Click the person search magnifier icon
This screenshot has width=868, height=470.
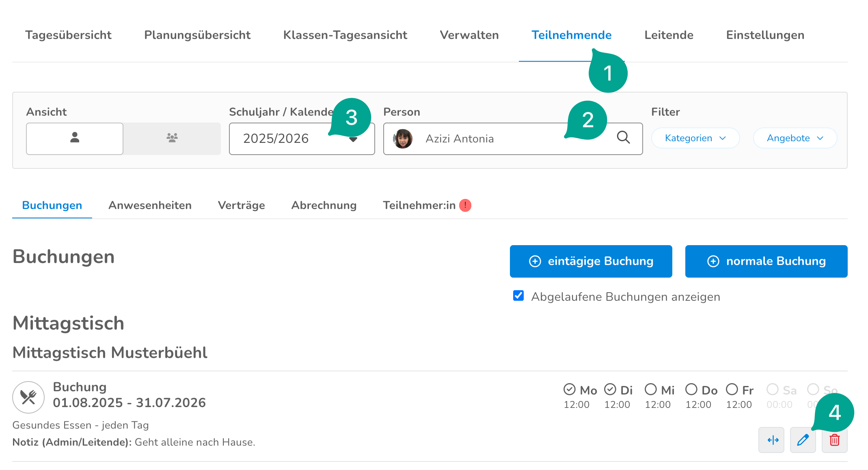(623, 138)
